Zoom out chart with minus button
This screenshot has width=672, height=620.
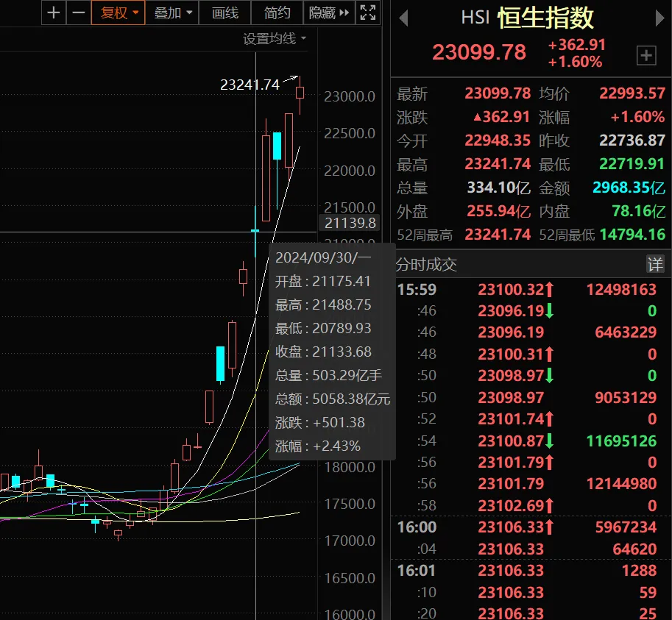click(79, 13)
